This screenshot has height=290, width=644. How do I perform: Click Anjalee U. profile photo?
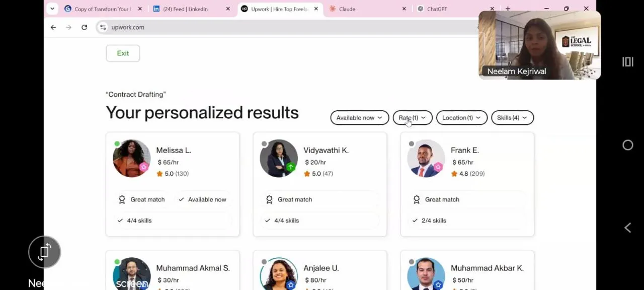[x=279, y=274]
